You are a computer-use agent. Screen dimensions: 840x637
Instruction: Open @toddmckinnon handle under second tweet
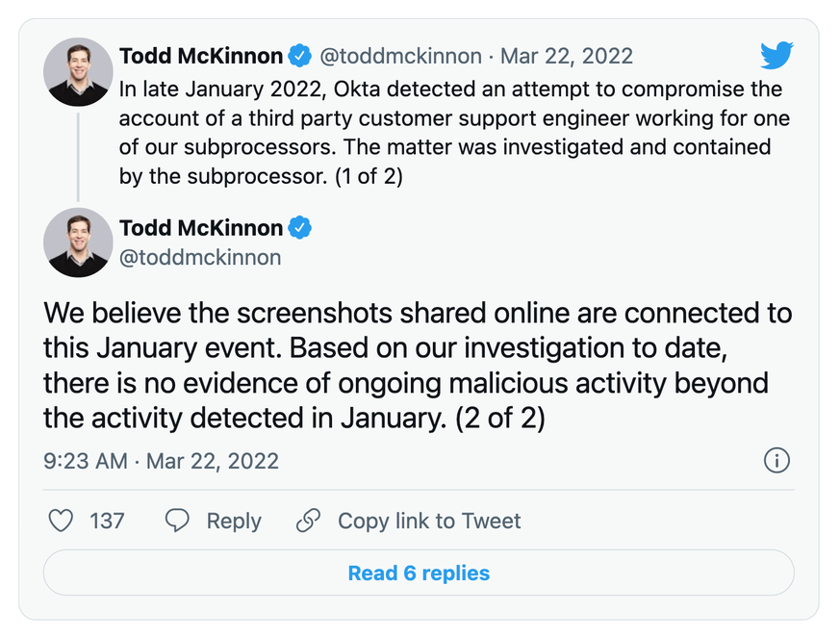200,257
